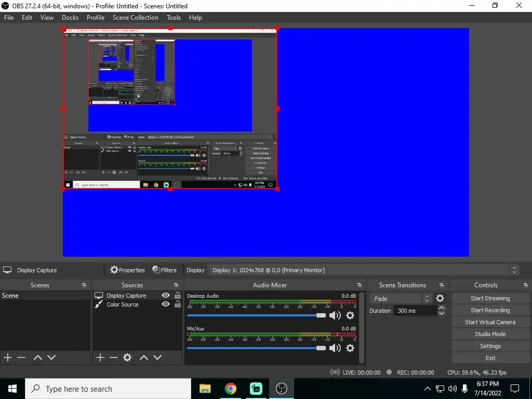Open network icon in the system tray
This screenshot has height=399, width=532.
coord(440,389)
